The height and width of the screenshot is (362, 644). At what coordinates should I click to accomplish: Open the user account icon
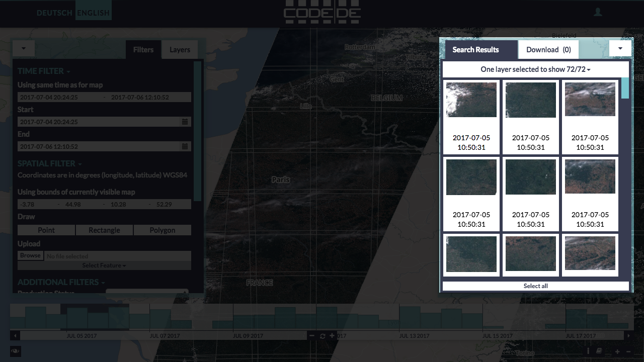(x=598, y=13)
